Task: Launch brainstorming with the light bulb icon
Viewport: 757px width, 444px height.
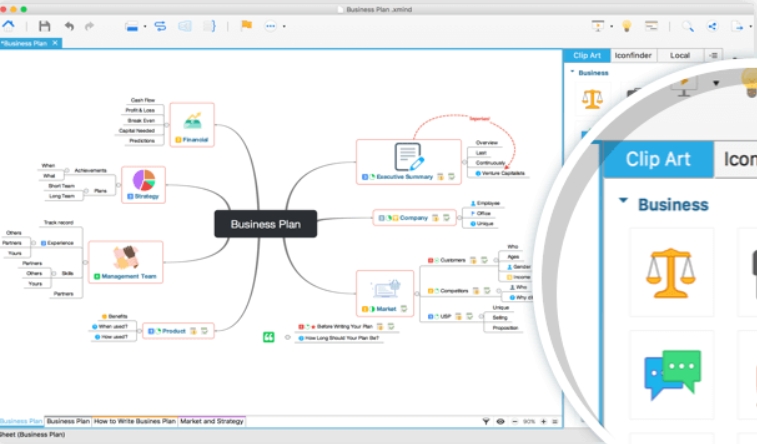Action: click(x=627, y=26)
